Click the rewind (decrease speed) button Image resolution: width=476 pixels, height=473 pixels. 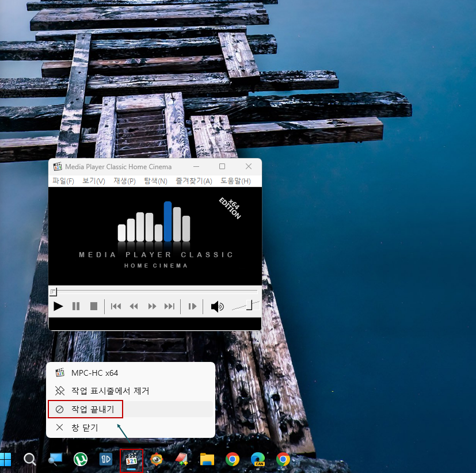click(x=134, y=307)
